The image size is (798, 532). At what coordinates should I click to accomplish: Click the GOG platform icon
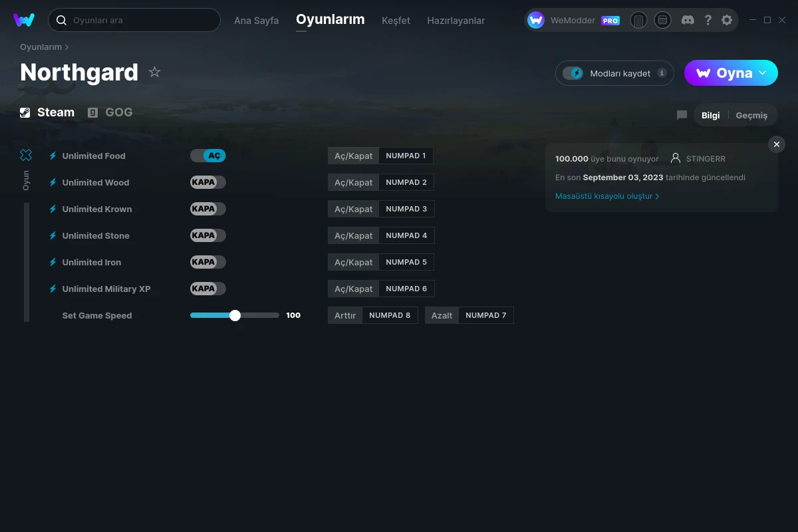tap(93, 112)
